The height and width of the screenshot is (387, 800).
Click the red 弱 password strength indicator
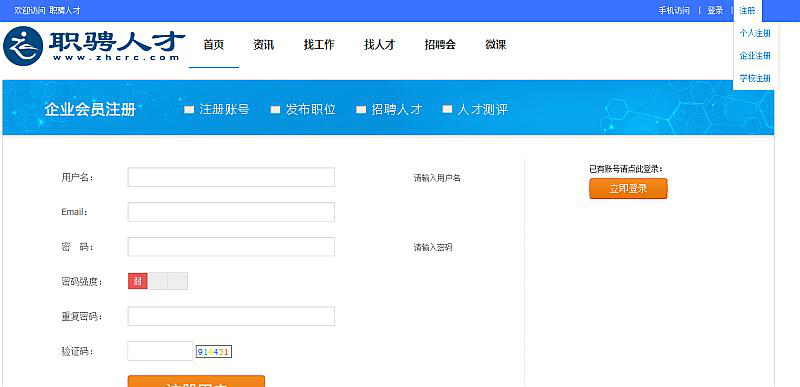[138, 281]
